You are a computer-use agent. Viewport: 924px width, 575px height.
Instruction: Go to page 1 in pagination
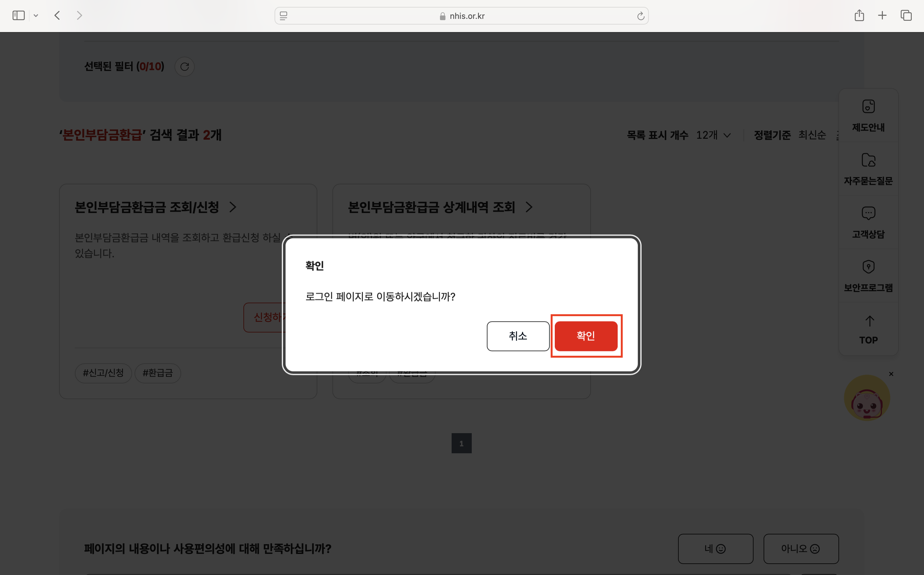click(461, 443)
